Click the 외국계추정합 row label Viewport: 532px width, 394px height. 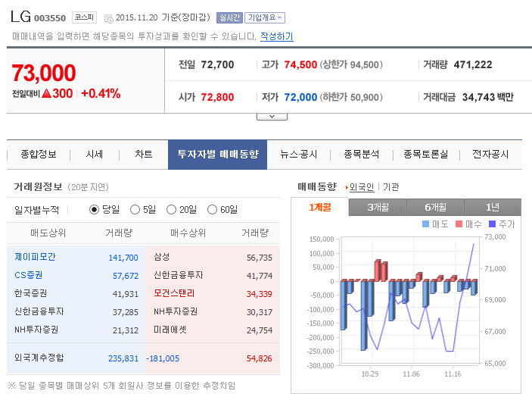[39, 358]
